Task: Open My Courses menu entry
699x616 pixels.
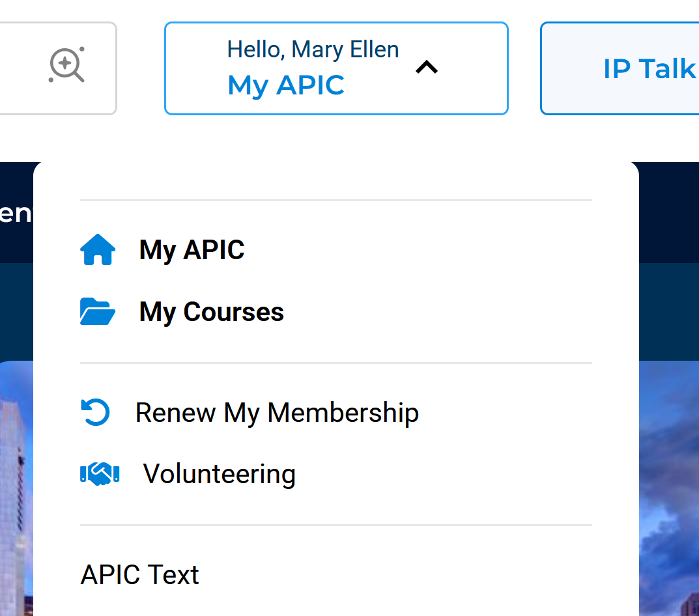Action: [x=211, y=311]
